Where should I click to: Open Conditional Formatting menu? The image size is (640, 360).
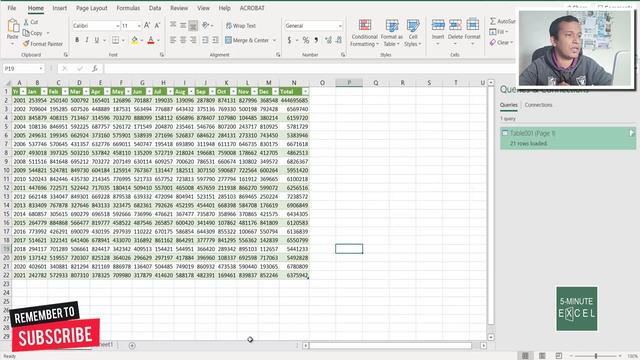364,33
